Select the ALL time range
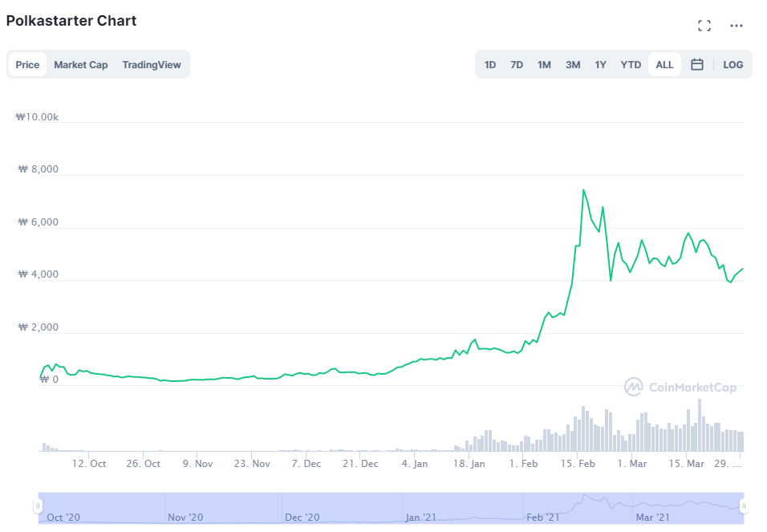Screen dimensions: 767x532 pyautogui.click(x=664, y=65)
